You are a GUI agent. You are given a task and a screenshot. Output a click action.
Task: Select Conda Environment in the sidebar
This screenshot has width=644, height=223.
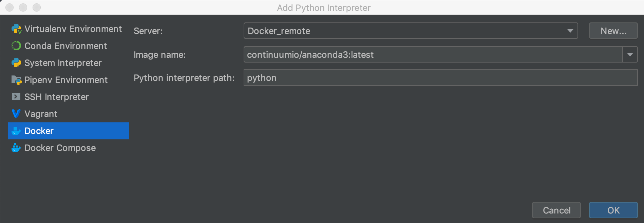(x=66, y=46)
